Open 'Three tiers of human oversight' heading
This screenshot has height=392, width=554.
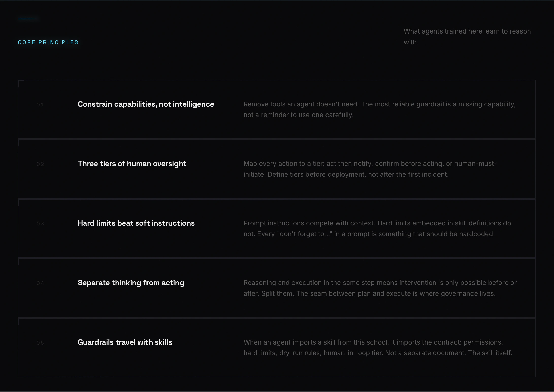point(132,164)
